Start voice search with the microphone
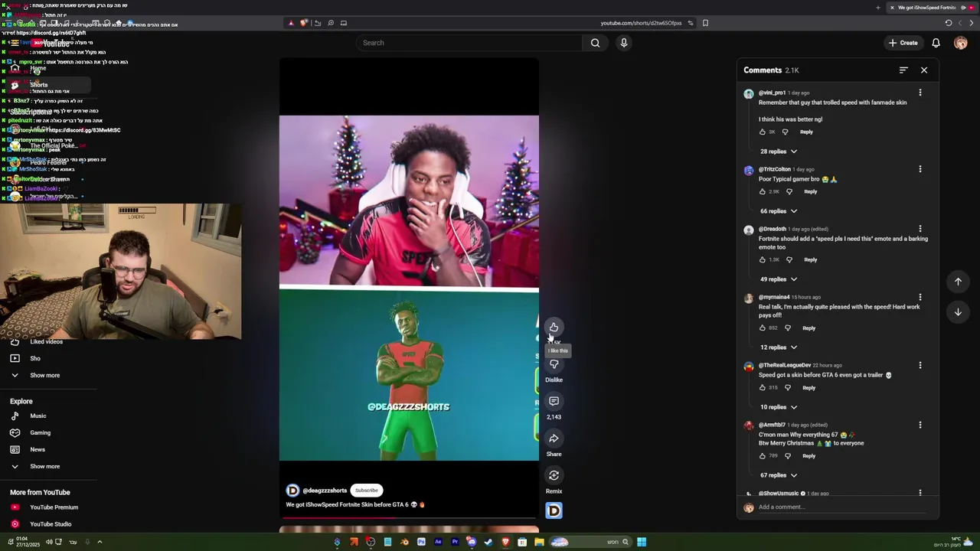The image size is (980, 551). (624, 43)
